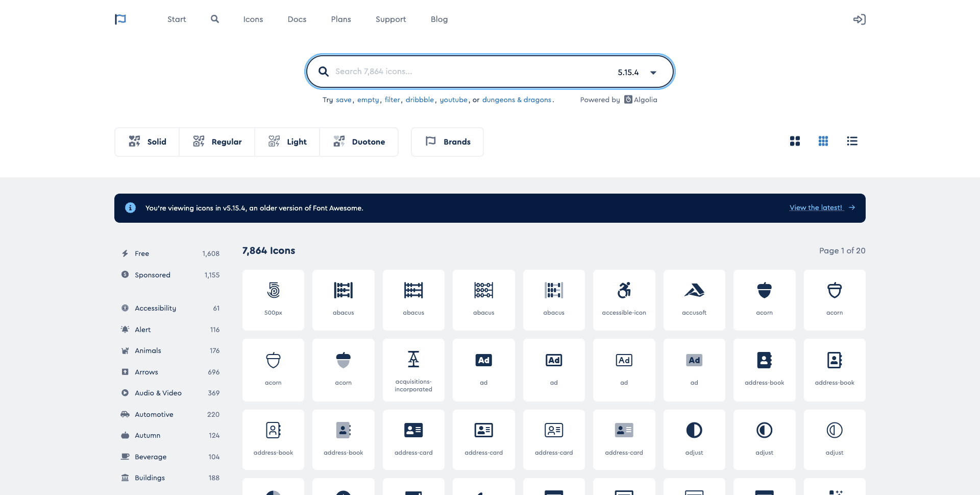
Task: Try the 'youtube' search suggestion
Action: 454,100
